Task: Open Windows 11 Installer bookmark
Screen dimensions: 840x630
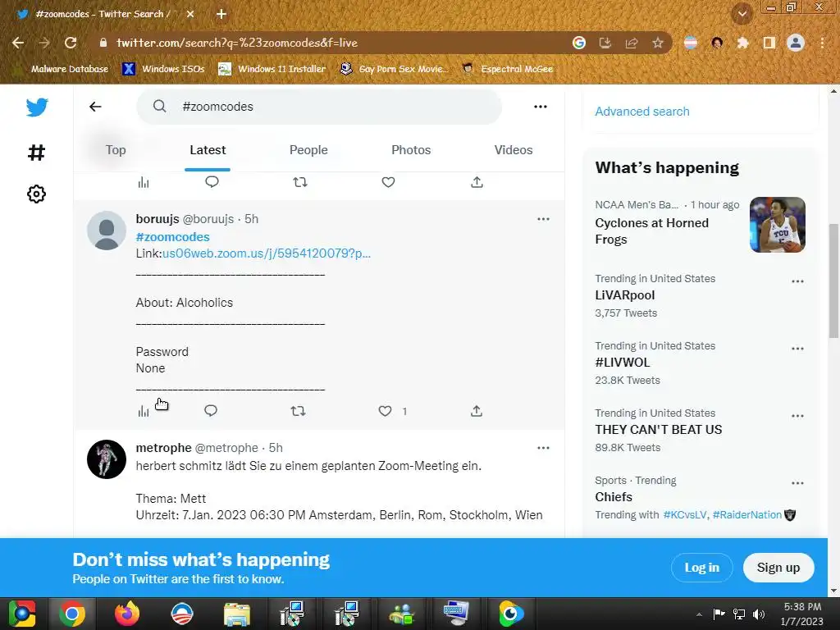Action: click(x=272, y=69)
